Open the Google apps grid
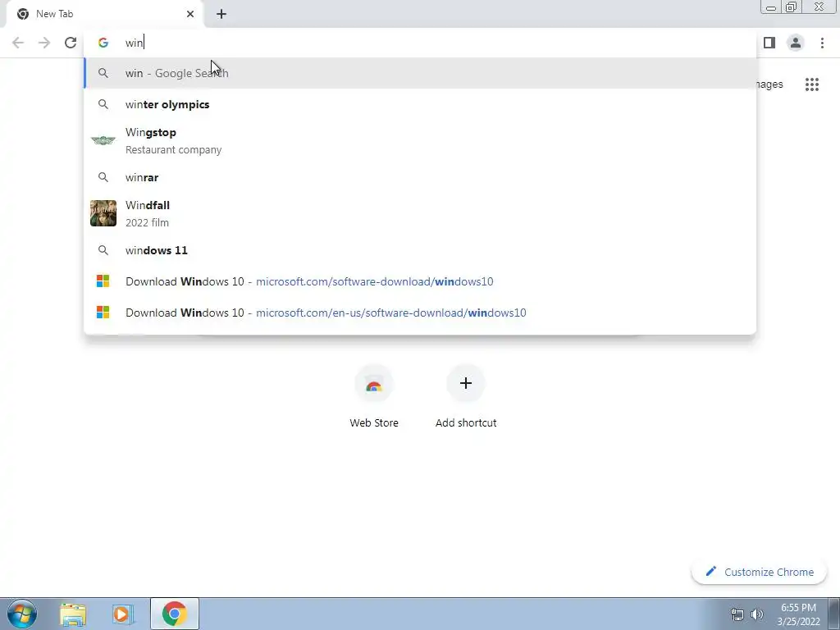Viewport: 840px width, 630px height. pos(811,84)
